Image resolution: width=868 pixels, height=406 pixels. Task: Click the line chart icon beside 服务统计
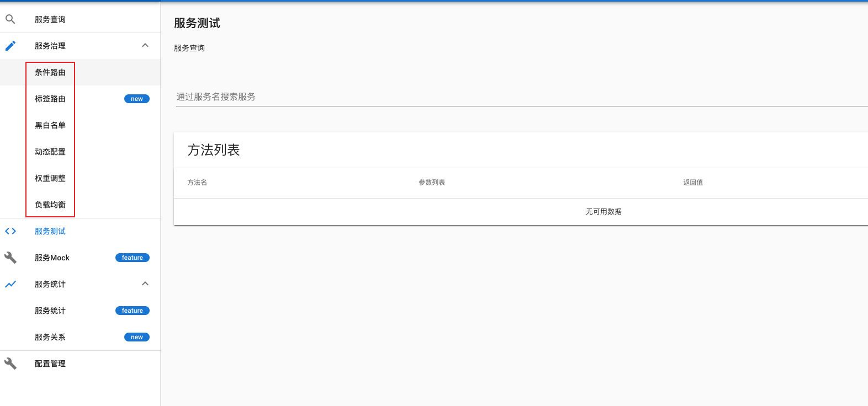click(x=10, y=284)
